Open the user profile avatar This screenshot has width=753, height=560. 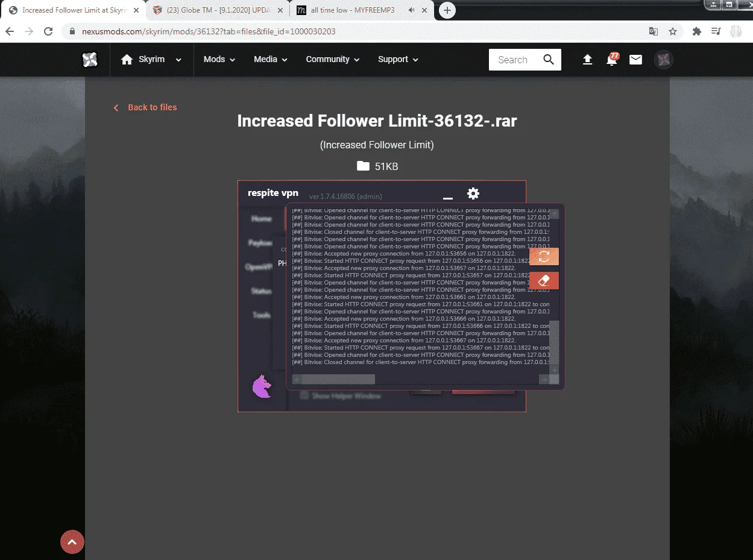(664, 60)
